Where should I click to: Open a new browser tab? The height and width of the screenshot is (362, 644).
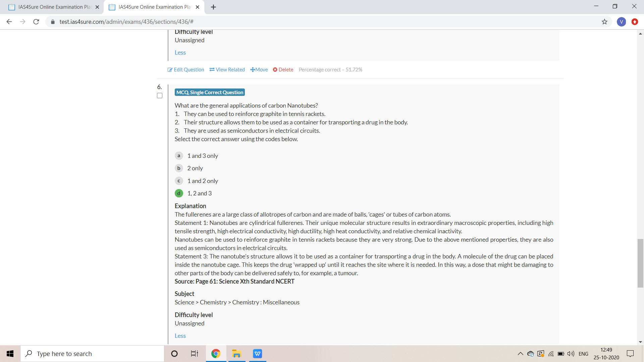213,7
